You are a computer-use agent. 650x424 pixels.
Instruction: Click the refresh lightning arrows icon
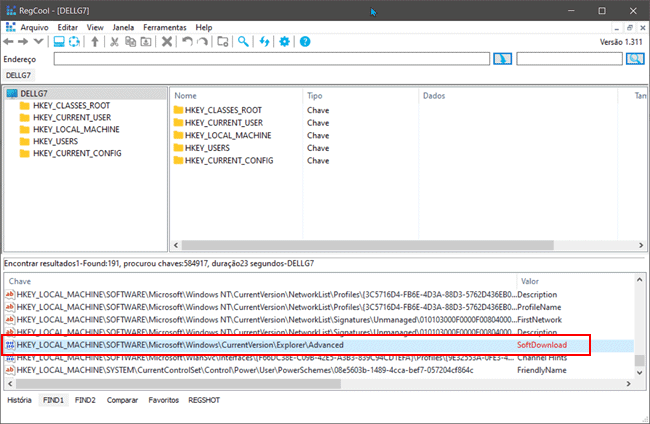264,42
